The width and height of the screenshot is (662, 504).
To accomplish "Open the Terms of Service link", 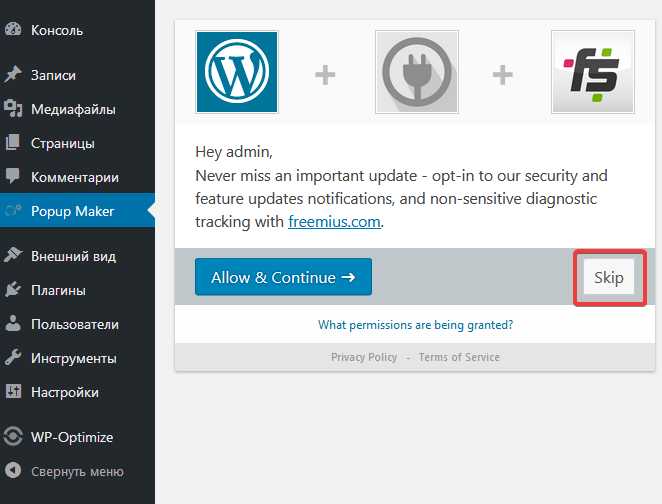I will 459,357.
